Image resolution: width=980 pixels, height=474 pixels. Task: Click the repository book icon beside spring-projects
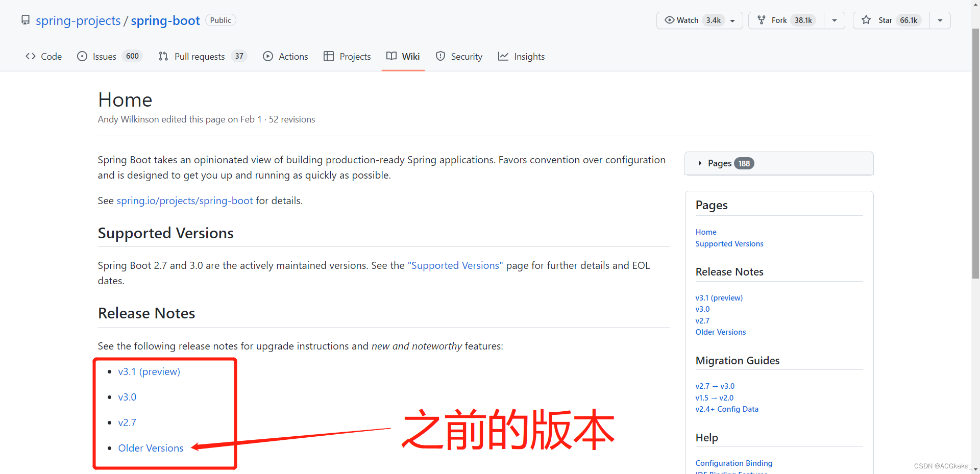pyautogui.click(x=26, y=20)
